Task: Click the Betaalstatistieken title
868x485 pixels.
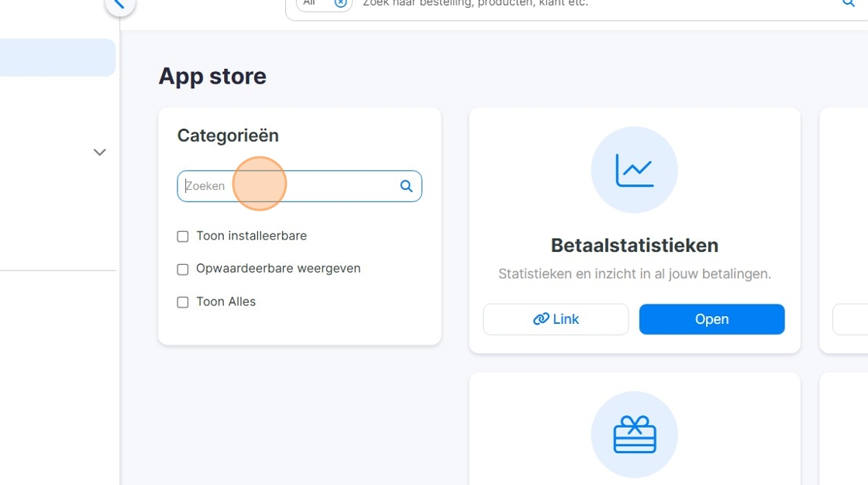Action: pyautogui.click(x=635, y=246)
